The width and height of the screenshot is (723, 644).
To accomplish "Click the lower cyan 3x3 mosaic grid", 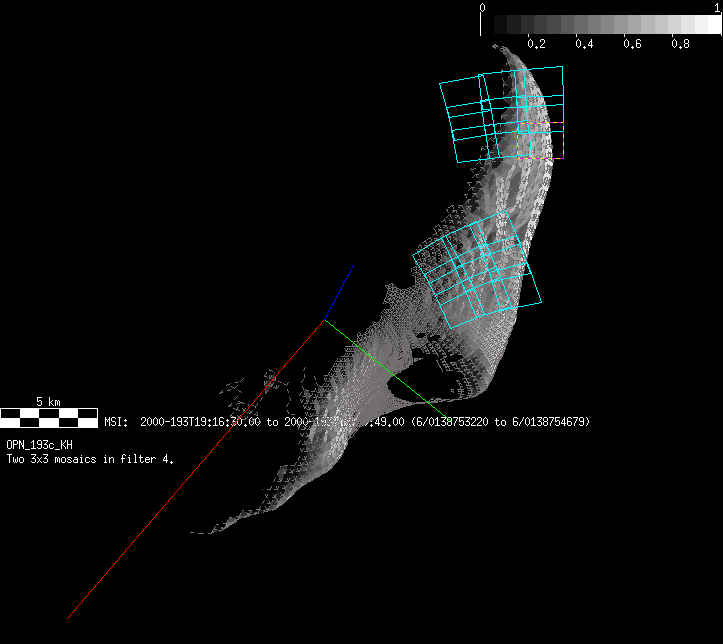I will pos(476,270).
